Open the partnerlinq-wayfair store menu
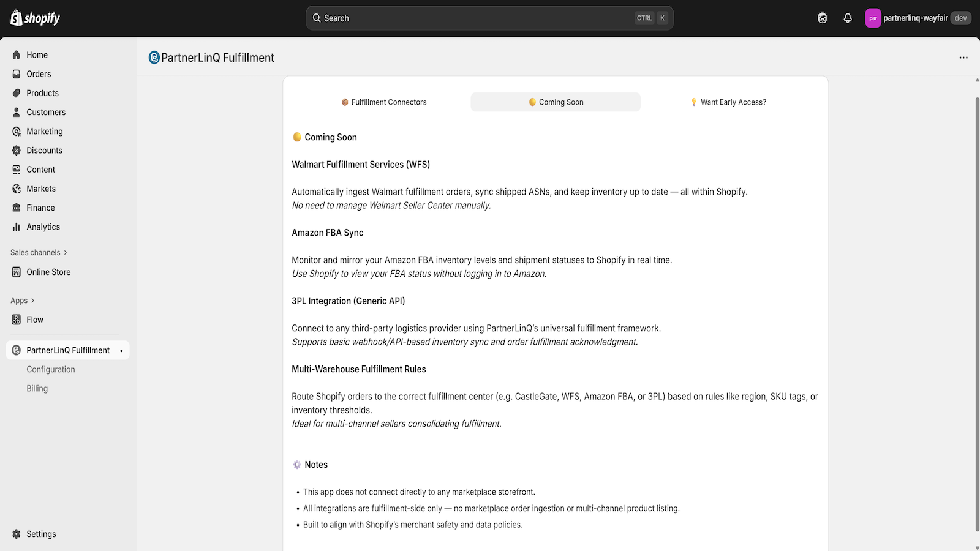The image size is (980, 551). point(918,18)
